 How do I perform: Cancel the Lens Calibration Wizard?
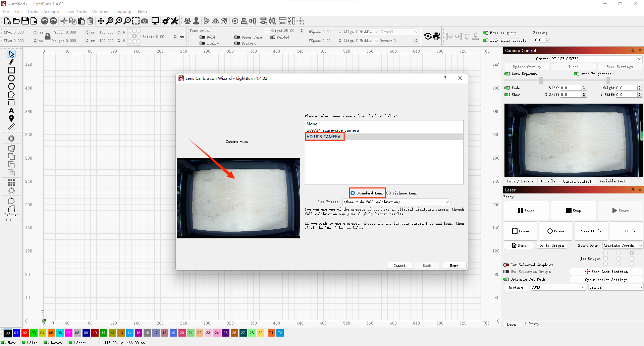pos(399,266)
